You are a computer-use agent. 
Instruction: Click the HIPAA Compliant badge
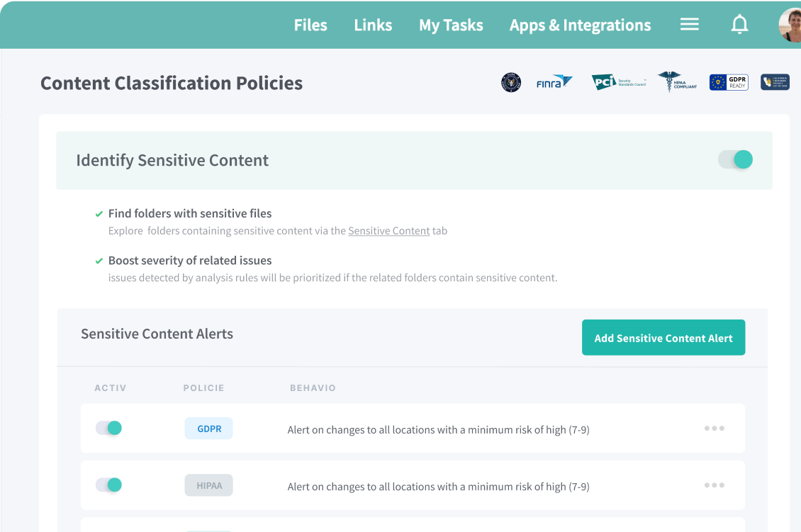pos(677,82)
